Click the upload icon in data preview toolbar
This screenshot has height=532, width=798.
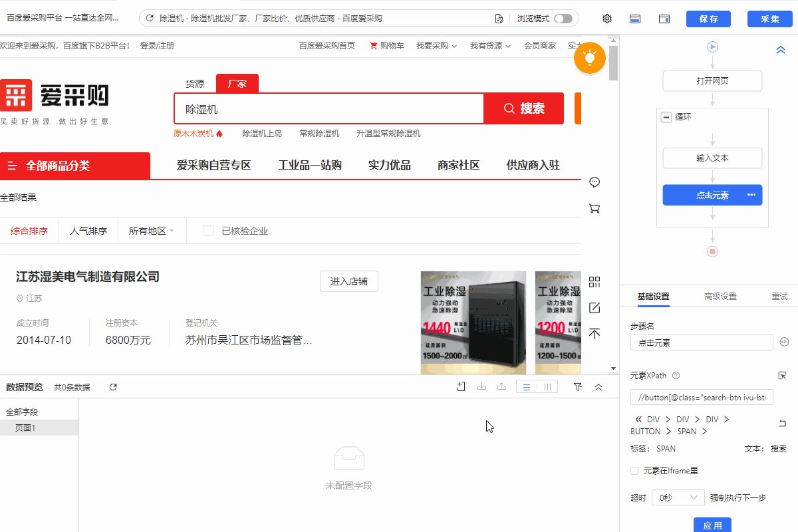click(x=502, y=387)
